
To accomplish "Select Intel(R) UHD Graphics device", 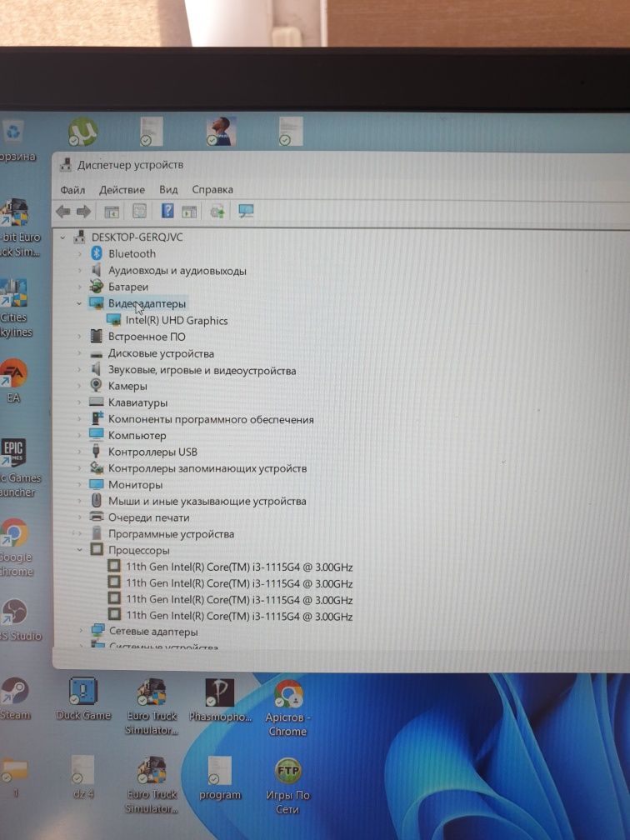I will (x=177, y=320).
